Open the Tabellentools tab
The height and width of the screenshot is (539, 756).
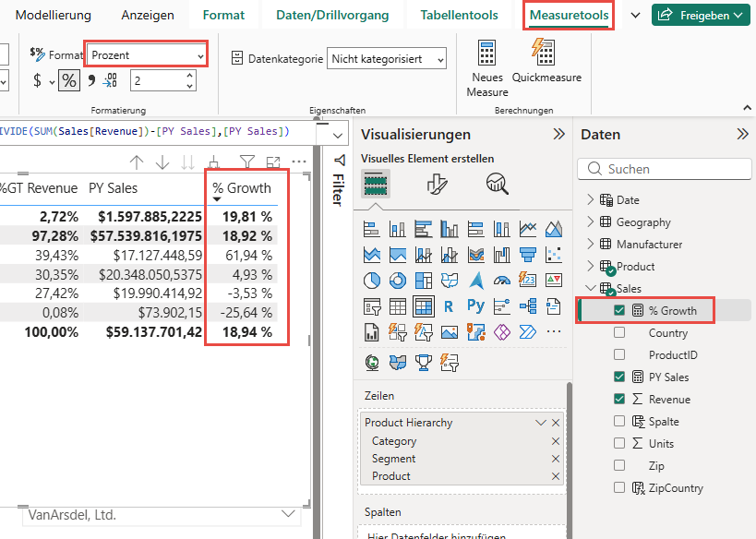[459, 15]
